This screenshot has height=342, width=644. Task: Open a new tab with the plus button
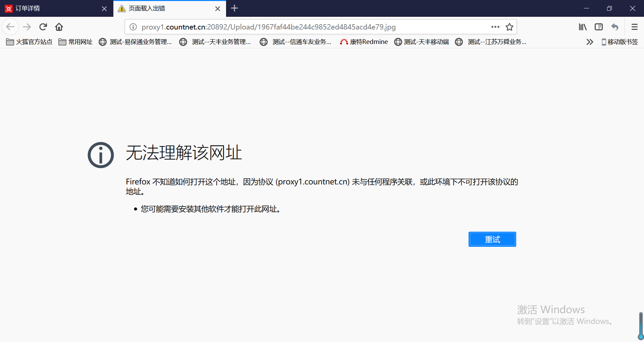[234, 8]
